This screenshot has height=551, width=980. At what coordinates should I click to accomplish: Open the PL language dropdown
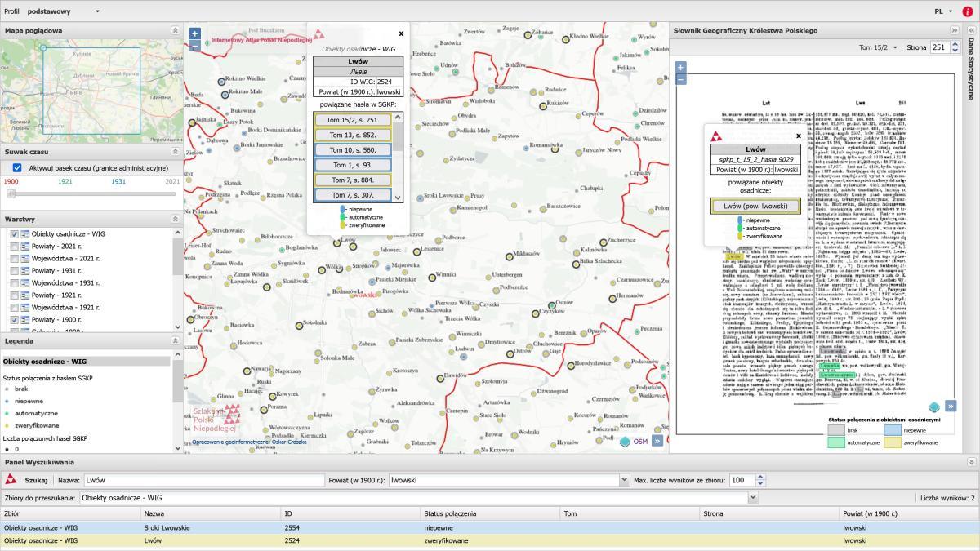tap(944, 11)
